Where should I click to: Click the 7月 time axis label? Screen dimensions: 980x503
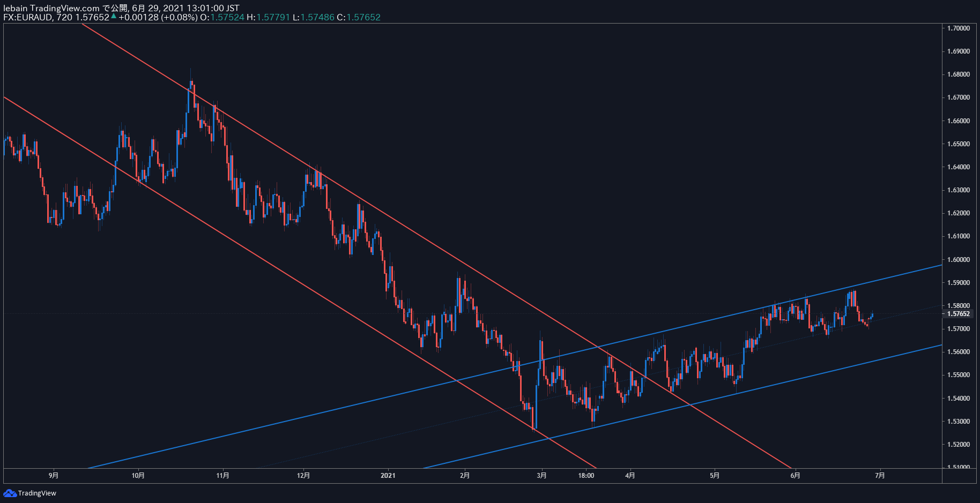click(880, 475)
